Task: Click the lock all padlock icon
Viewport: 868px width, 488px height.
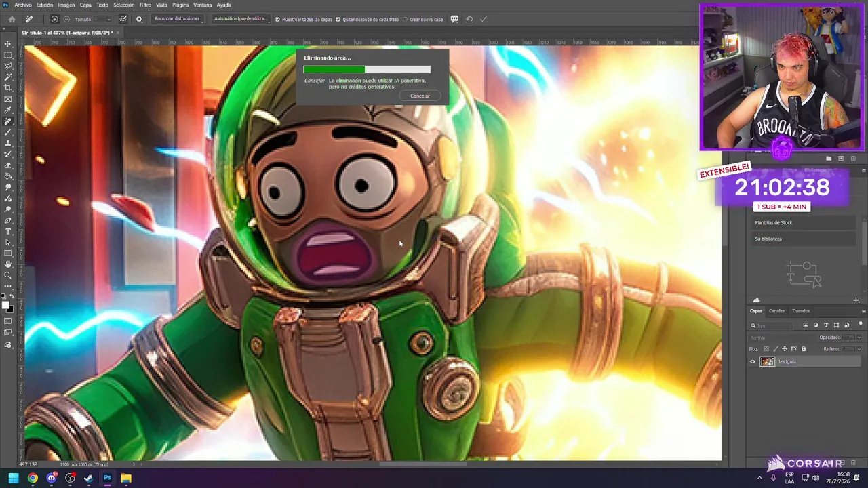Action: click(804, 349)
